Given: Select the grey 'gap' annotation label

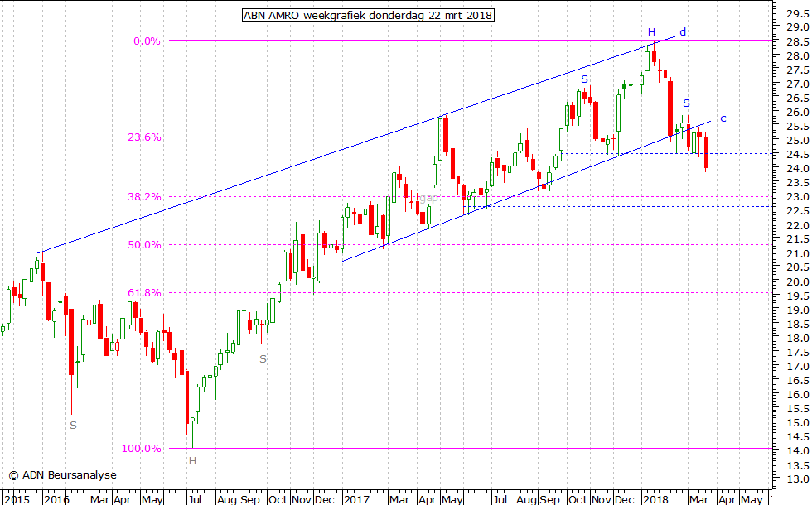Looking at the screenshot, I should click(429, 198).
